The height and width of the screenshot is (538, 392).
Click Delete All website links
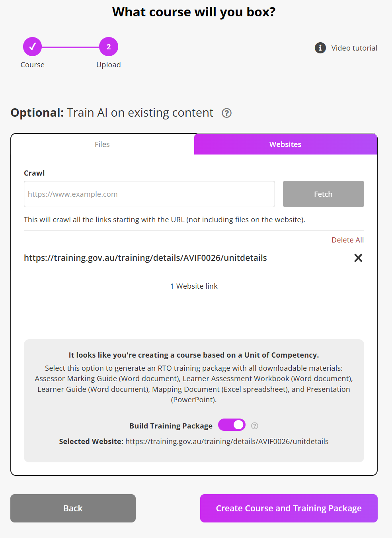point(347,240)
